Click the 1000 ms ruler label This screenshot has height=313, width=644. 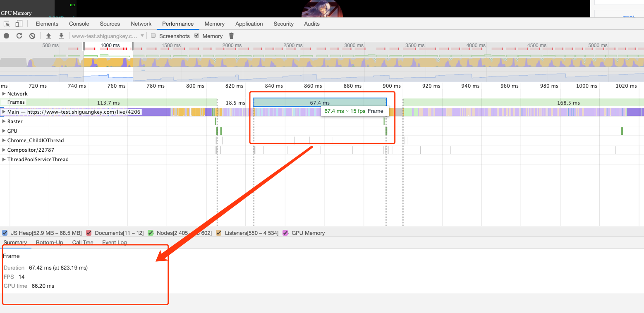587,86
